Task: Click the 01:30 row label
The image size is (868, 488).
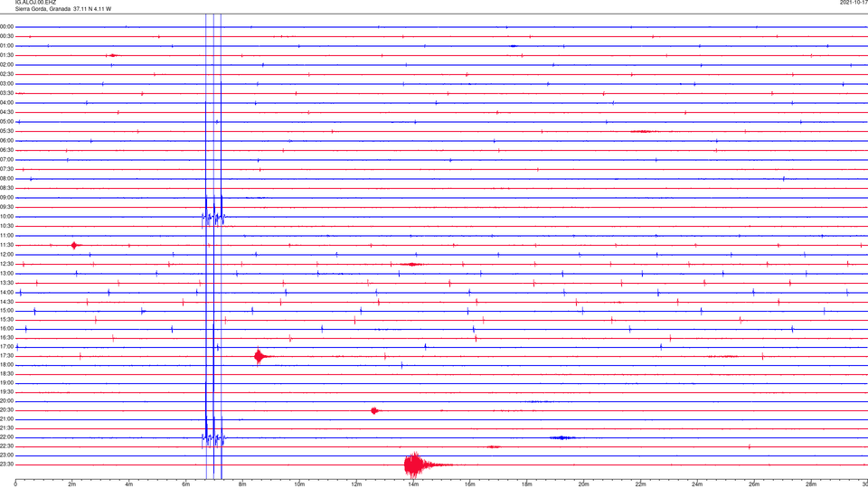Action: click(x=7, y=55)
